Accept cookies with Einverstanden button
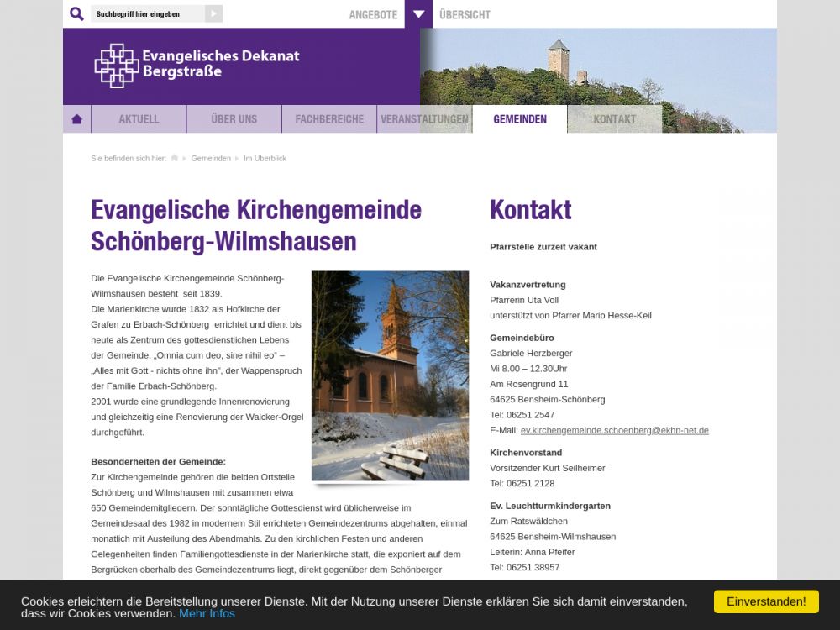The image size is (840, 630). click(766, 601)
